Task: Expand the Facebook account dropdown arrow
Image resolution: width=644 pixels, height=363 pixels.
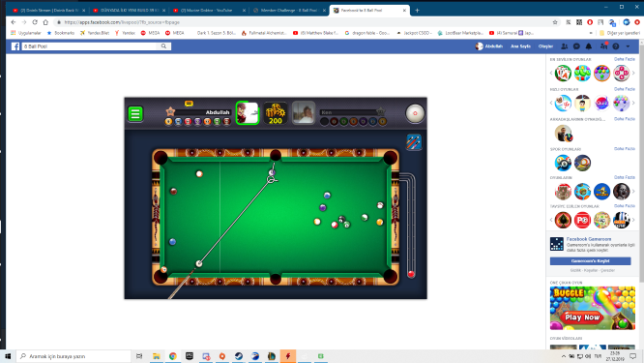Action: tap(628, 46)
